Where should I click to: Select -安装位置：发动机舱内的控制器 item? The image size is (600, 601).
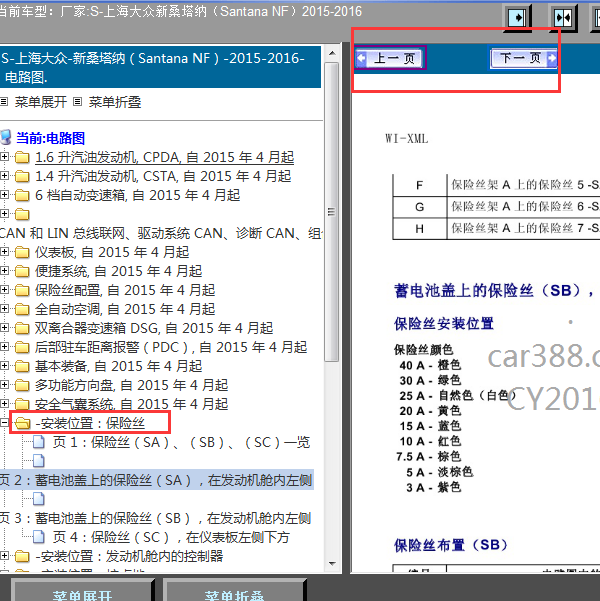(129, 556)
